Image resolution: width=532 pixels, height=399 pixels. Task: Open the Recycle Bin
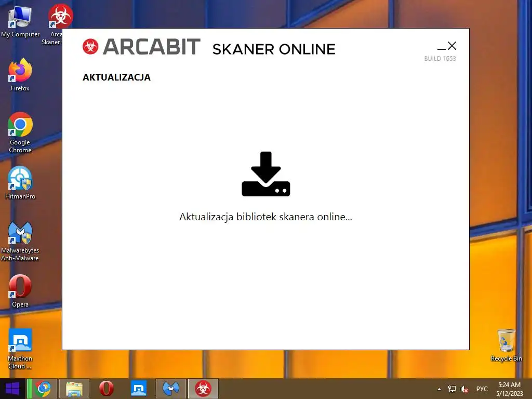(x=506, y=345)
